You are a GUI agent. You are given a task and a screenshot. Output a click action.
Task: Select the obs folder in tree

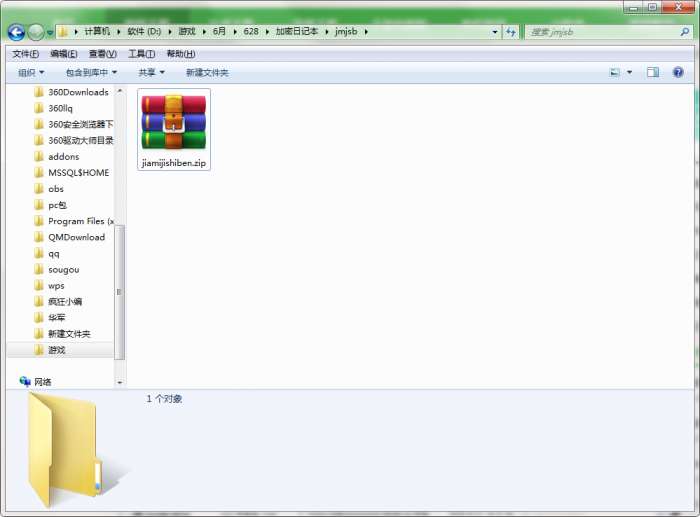[49, 189]
